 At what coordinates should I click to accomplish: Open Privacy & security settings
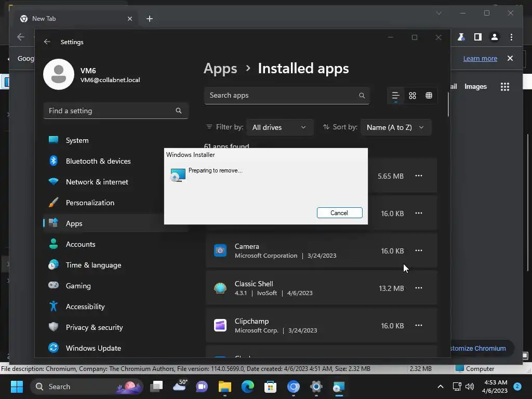tap(116, 327)
